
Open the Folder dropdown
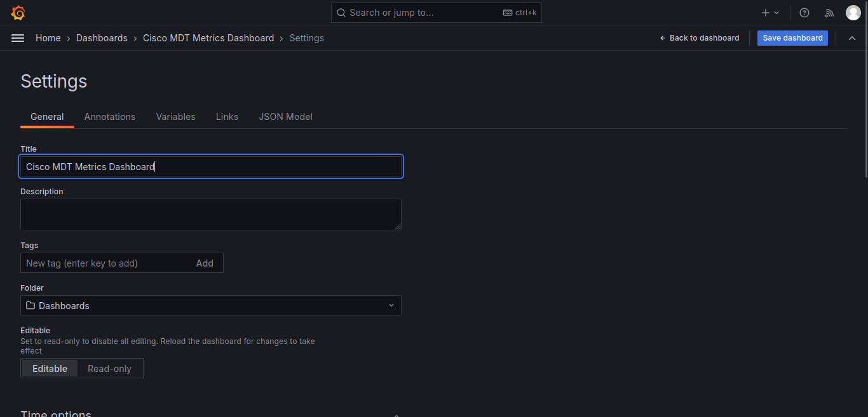[x=211, y=305]
